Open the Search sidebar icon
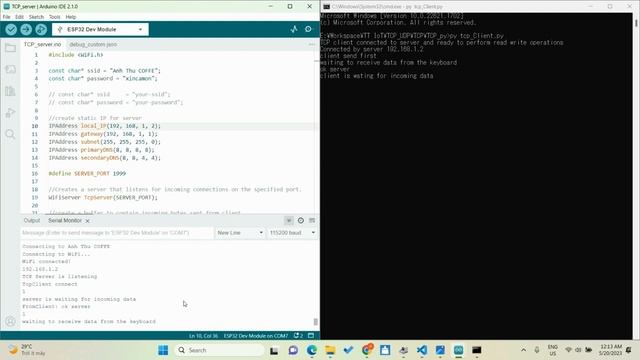 [10, 134]
